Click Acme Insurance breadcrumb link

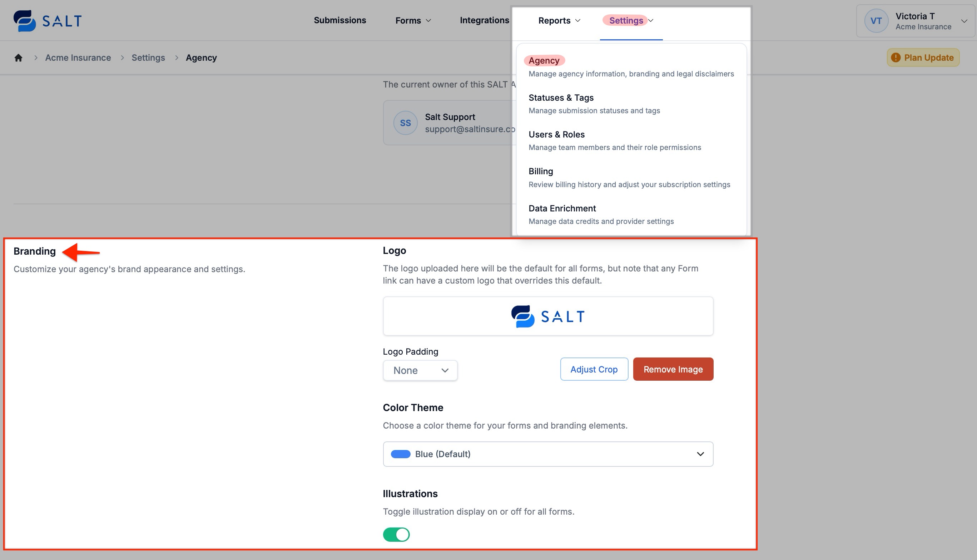(78, 58)
